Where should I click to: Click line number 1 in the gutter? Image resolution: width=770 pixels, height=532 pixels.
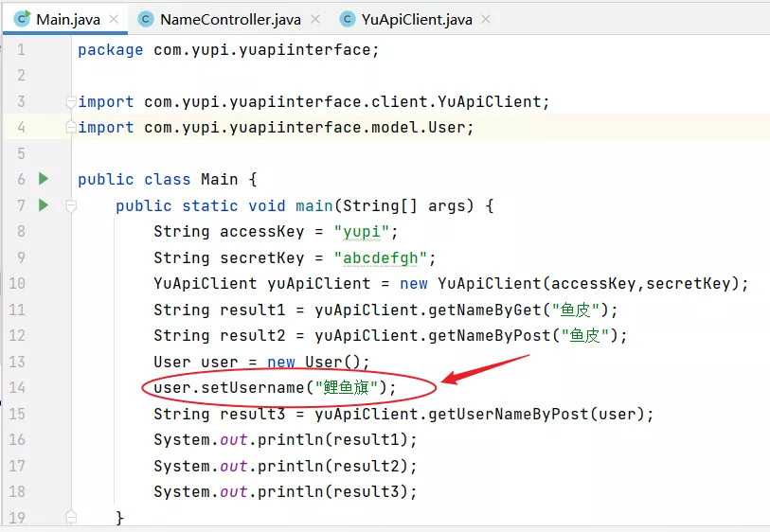[21, 49]
